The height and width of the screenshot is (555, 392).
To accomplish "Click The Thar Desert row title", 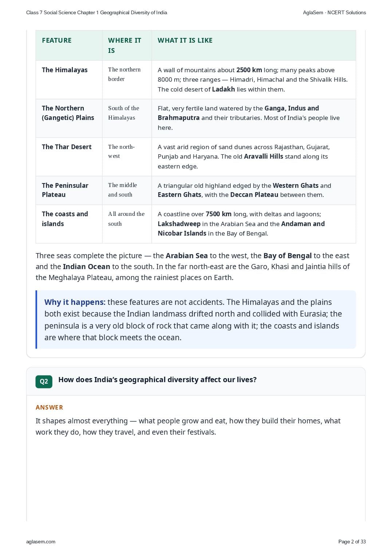I will pyautogui.click(x=67, y=147).
